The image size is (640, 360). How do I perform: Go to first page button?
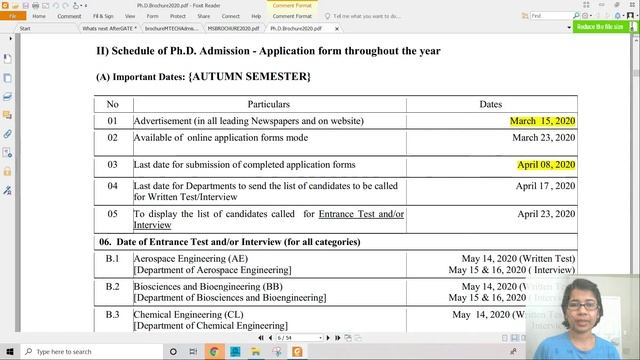tap(261, 338)
